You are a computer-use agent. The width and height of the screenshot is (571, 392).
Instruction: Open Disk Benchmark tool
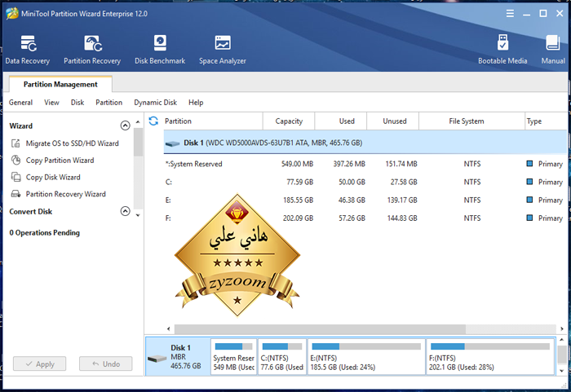[x=160, y=50]
